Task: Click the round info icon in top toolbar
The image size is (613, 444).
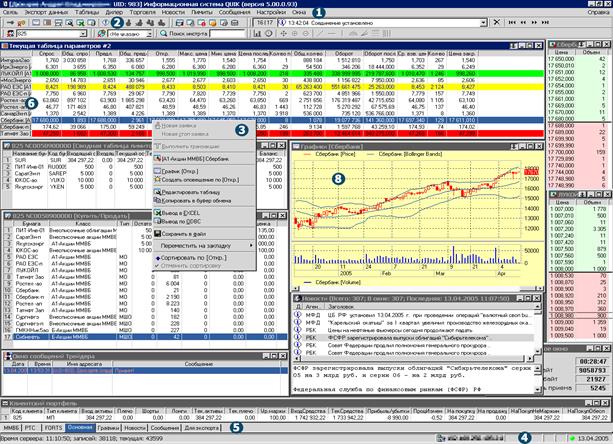Action: click(105, 23)
